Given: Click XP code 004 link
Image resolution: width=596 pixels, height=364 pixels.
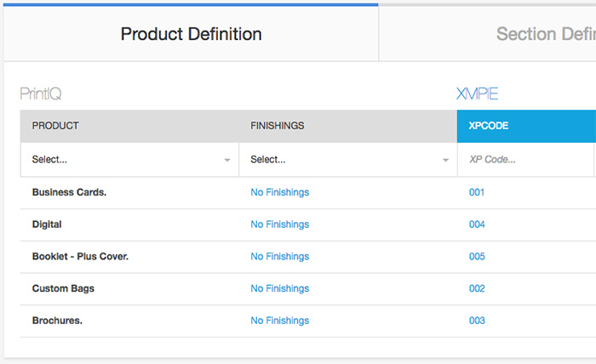Looking at the screenshot, I should click(x=477, y=225).
